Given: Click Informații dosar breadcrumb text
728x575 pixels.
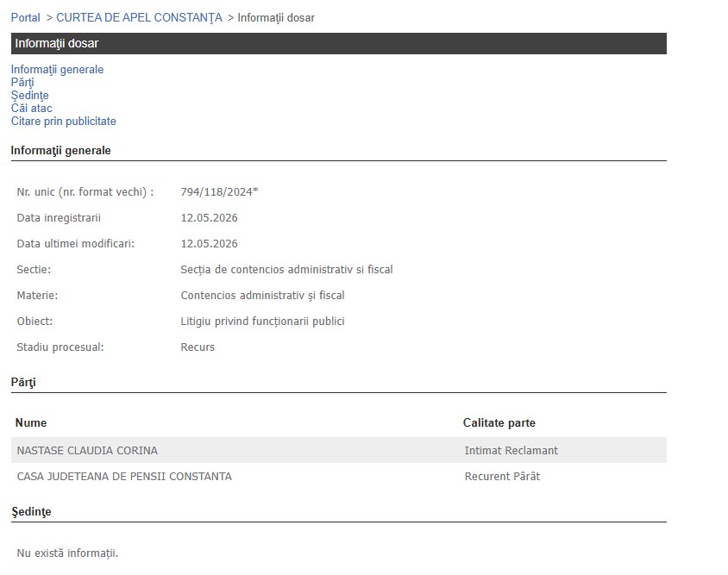Looking at the screenshot, I should pyautogui.click(x=276, y=17).
